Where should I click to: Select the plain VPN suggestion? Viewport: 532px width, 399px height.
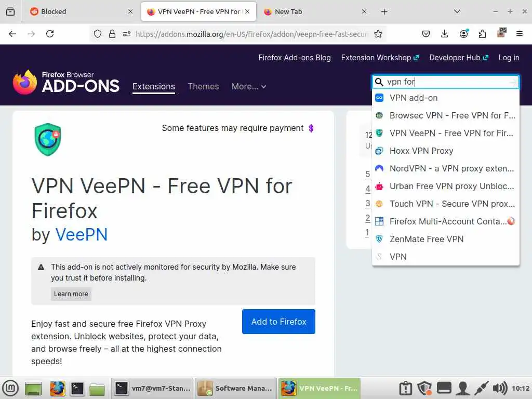click(445, 257)
